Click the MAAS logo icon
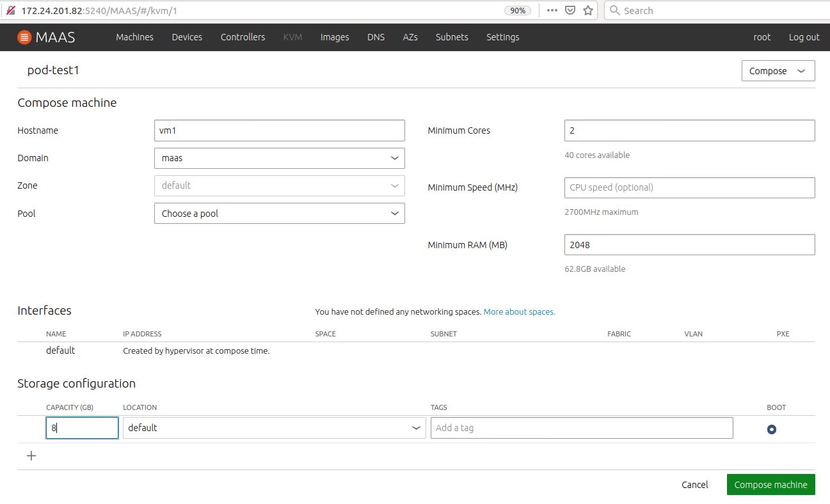The image size is (830, 504). (x=24, y=37)
